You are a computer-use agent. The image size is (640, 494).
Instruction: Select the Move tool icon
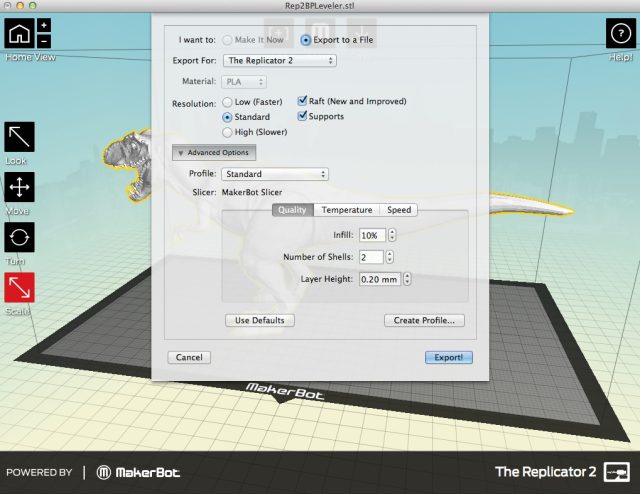19,187
